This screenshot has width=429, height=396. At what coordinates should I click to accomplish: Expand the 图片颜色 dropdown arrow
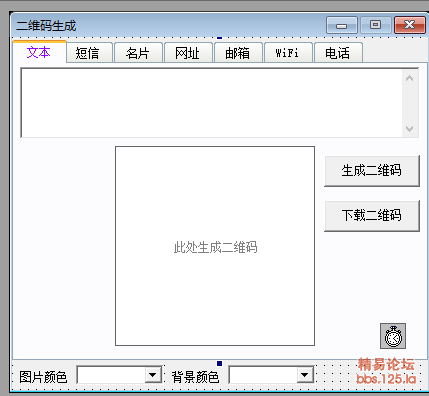[x=153, y=375]
